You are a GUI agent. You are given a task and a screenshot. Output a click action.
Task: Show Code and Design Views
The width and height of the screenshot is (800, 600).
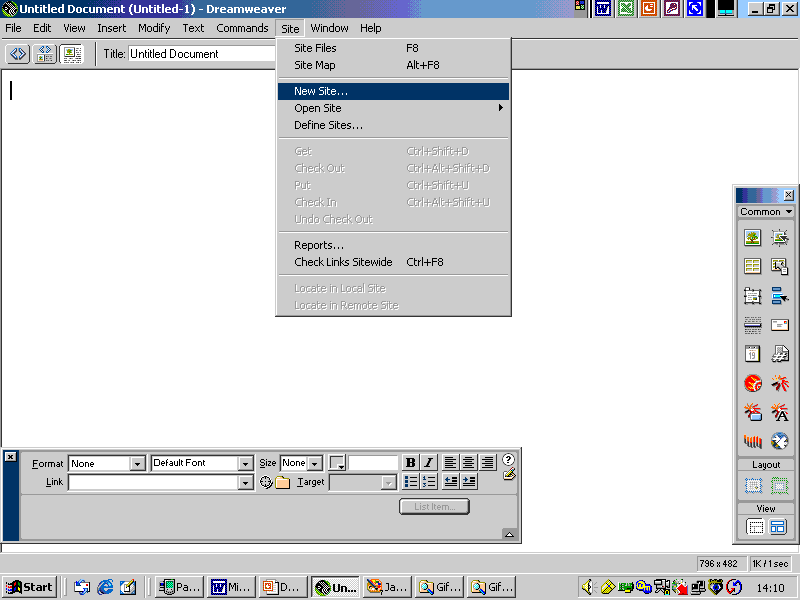[45, 54]
